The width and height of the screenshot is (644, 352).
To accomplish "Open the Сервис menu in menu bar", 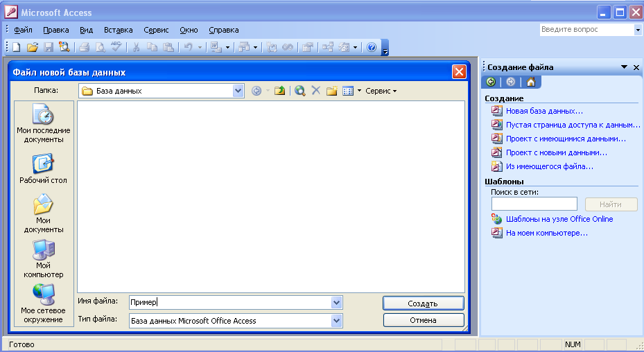I will coord(156,30).
